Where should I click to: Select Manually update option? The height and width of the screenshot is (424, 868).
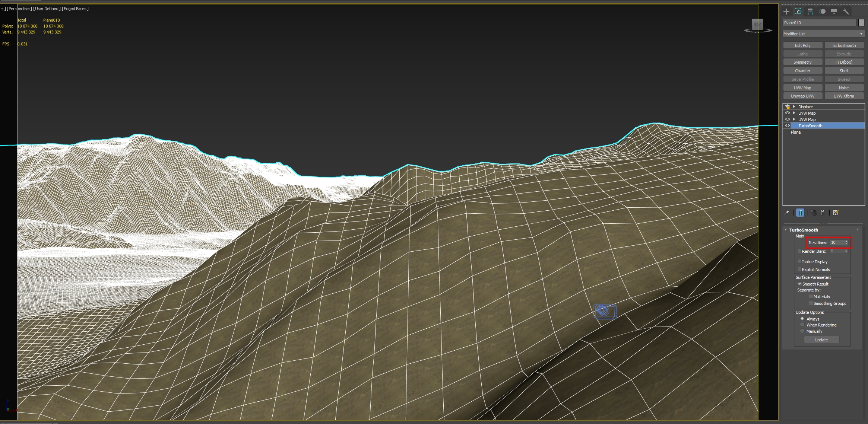tap(802, 331)
